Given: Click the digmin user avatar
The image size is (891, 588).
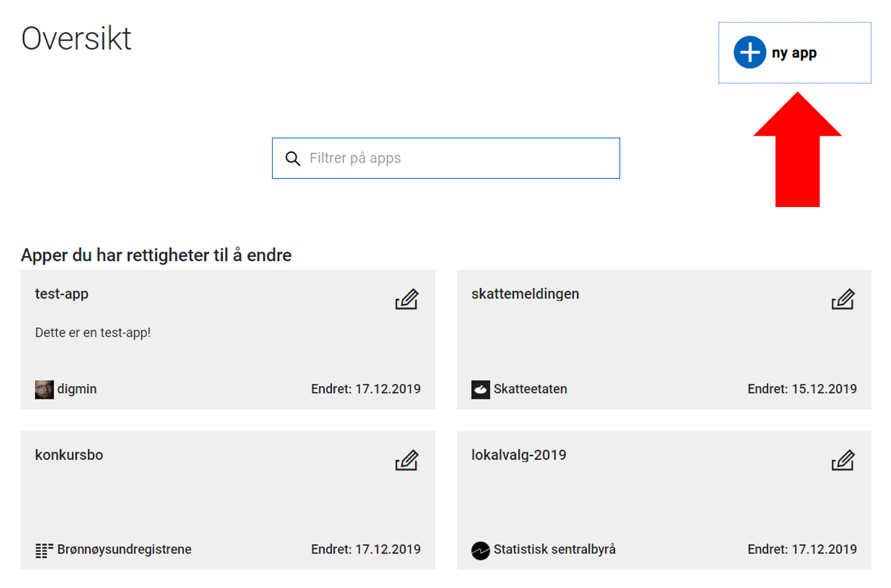Looking at the screenshot, I should (44, 389).
